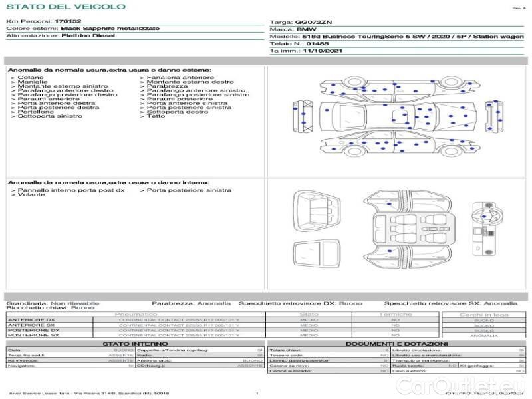Click the "ANTERIORE SX" tire row label

coord(31,325)
